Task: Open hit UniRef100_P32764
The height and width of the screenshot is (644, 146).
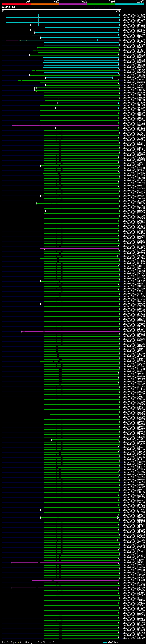Action: [x=134, y=163]
